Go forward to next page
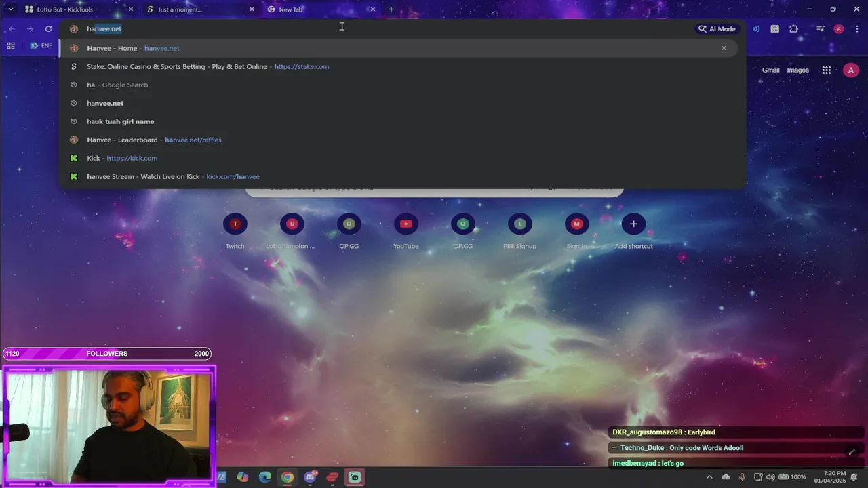The height and width of the screenshot is (488, 868). tap(30, 28)
